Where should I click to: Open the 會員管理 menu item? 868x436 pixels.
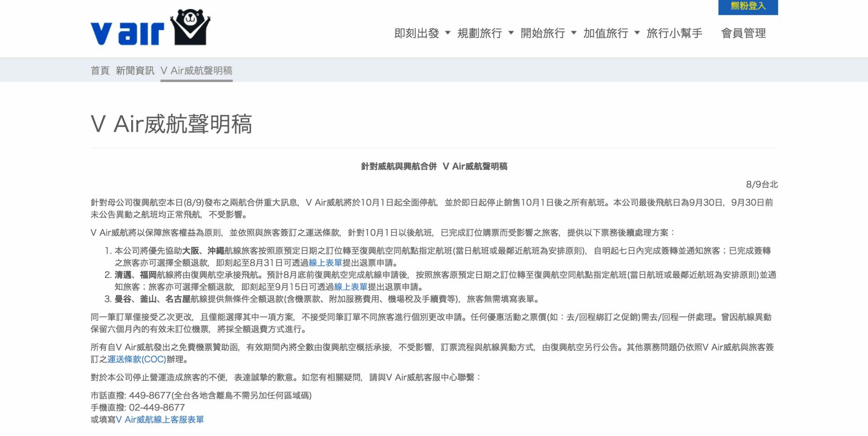[743, 33]
